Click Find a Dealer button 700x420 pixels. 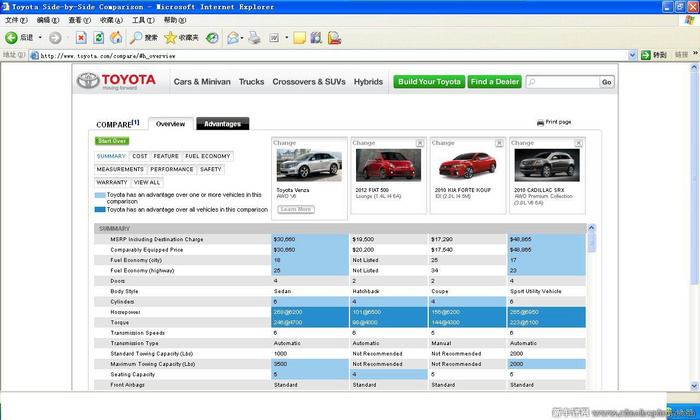tap(495, 82)
